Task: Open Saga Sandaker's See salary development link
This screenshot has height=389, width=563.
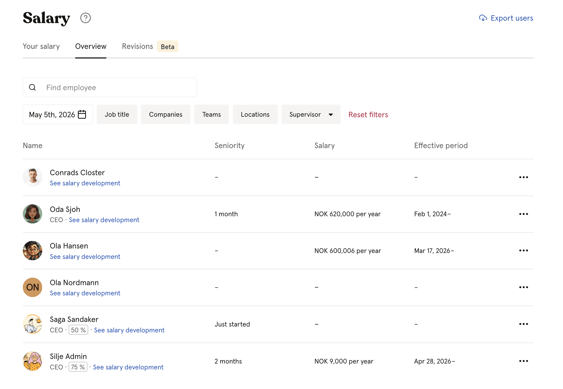Action: click(129, 330)
